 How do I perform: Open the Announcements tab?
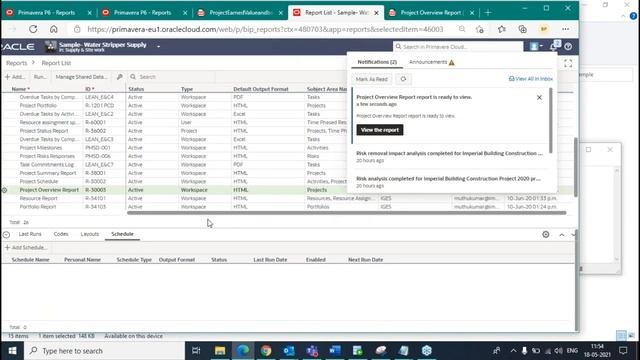point(431,62)
